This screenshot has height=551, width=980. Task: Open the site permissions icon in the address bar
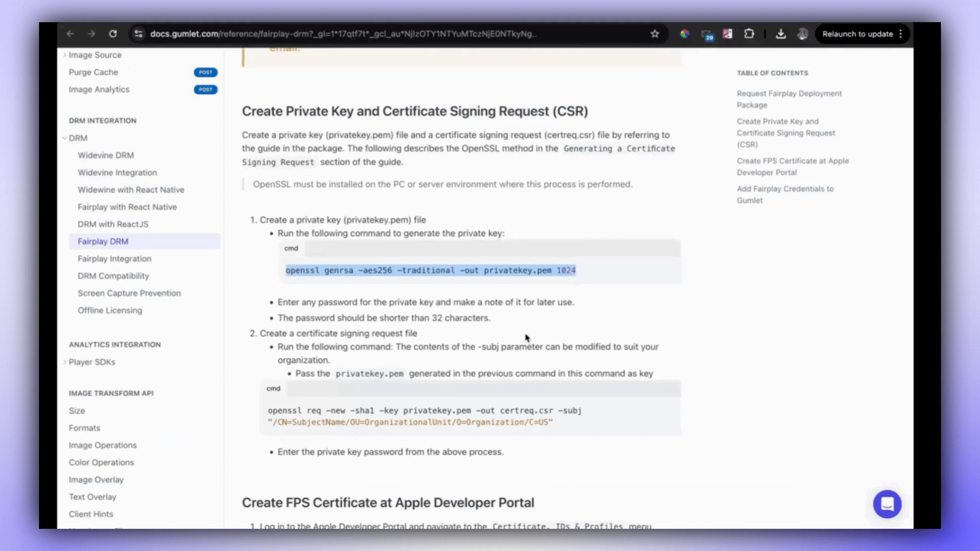pos(138,34)
